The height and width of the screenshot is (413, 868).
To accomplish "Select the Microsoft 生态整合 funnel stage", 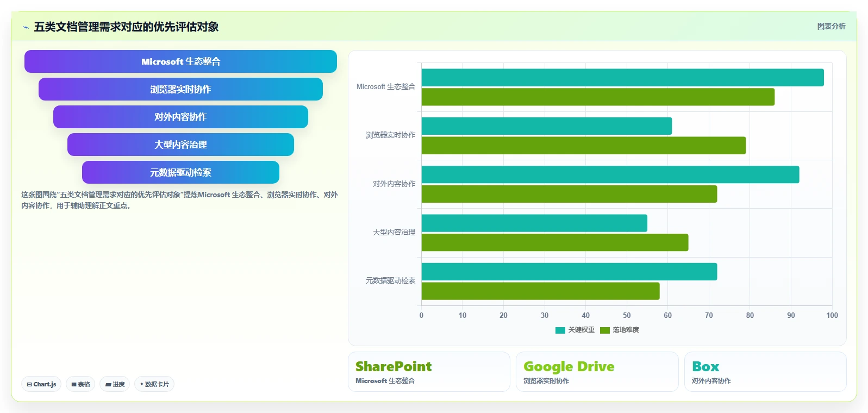I will click(180, 61).
